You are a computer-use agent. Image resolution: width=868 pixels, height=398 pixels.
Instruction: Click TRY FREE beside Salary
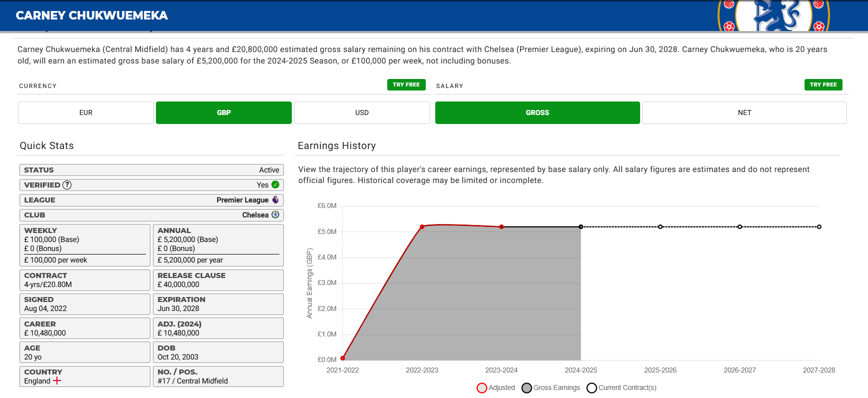tap(824, 84)
